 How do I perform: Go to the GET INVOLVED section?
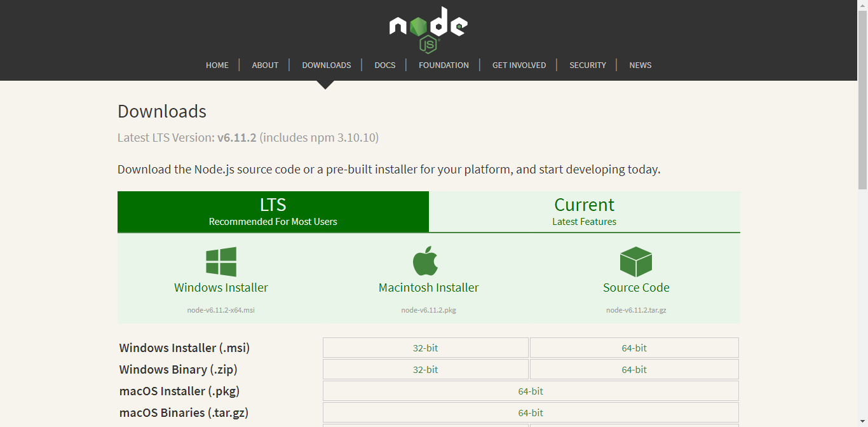519,65
